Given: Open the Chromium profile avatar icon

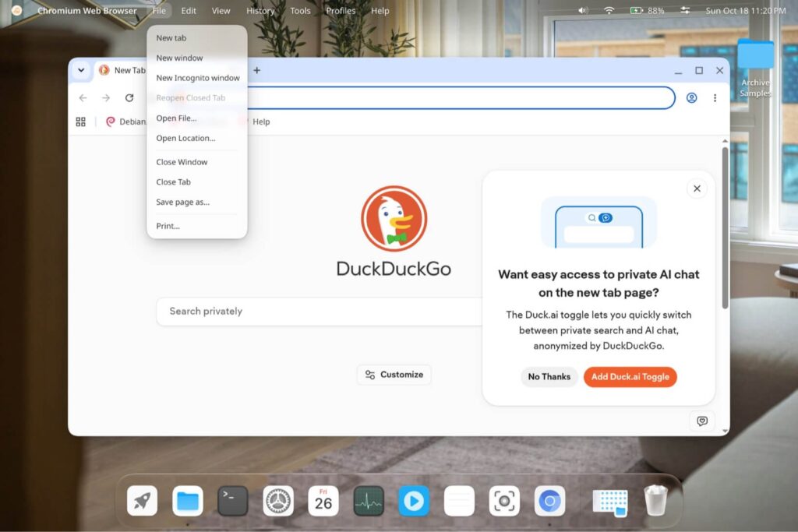Looking at the screenshot, I should [691, 97].
